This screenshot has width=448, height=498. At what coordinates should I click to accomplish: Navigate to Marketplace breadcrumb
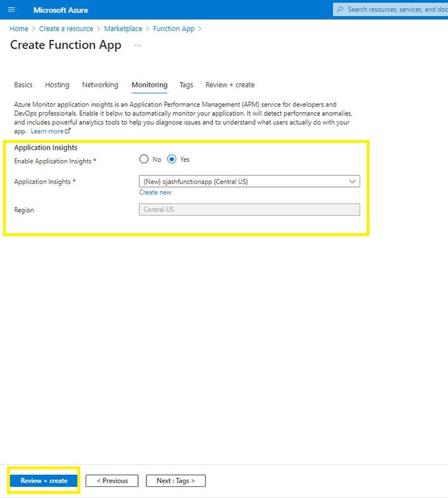pos(123,29)
